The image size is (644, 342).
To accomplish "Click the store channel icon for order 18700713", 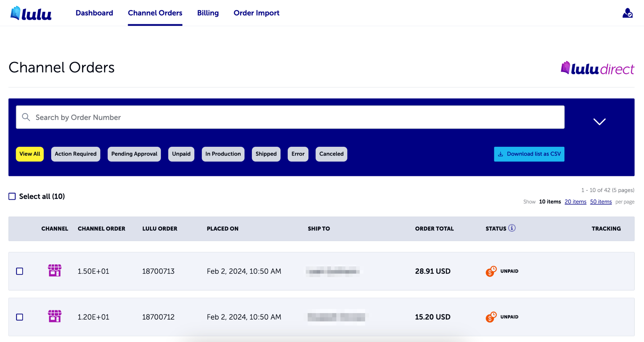I will pos(54,271).
